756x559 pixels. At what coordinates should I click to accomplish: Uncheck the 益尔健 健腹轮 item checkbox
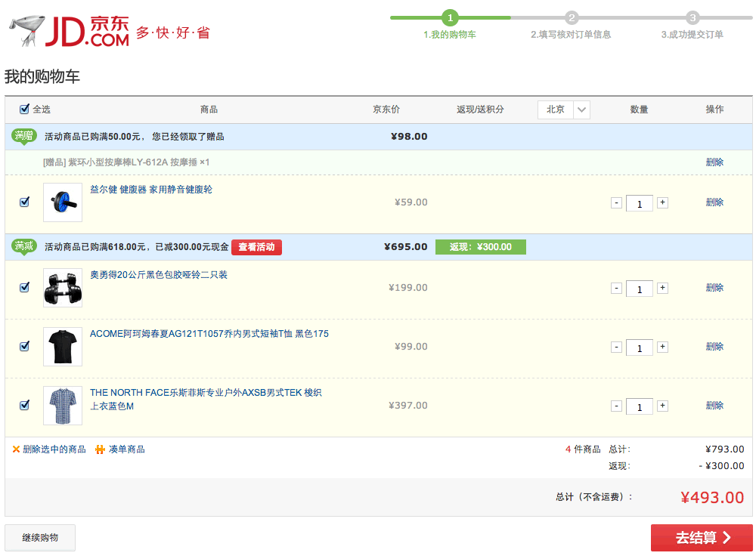(x=24, y=202)
